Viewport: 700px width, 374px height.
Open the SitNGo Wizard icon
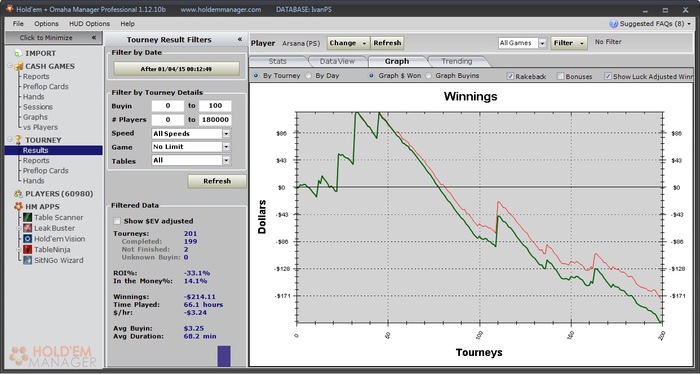coord(28,260)
